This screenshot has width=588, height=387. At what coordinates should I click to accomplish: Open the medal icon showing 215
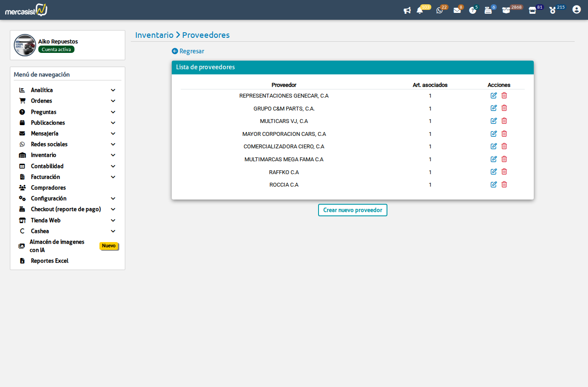[553, 9]
